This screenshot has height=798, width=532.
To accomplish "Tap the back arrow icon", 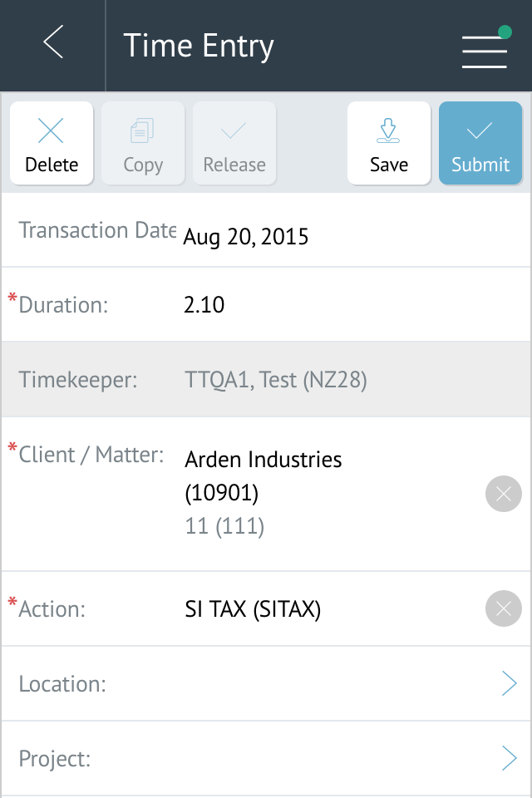I will click(53, 42).
